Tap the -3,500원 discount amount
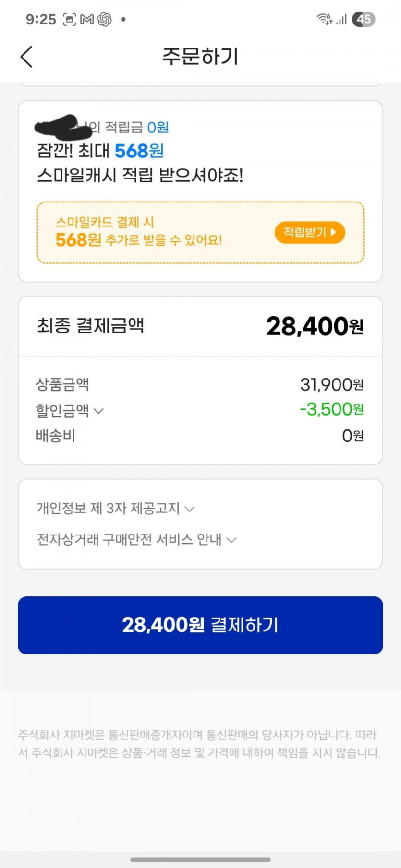Viewport: 401px width, 868px height. [x=331, y=409]
